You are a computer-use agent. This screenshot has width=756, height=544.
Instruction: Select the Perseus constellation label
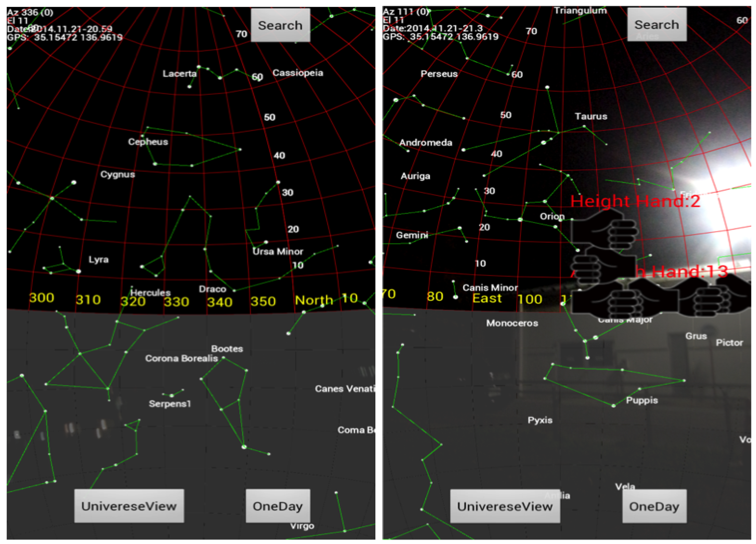tap(439, 74)
